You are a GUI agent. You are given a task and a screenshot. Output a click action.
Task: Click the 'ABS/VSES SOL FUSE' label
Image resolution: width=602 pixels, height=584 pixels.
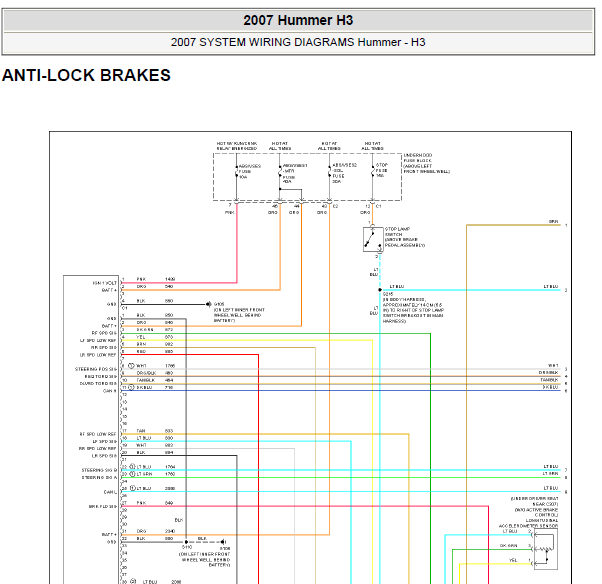344,173
